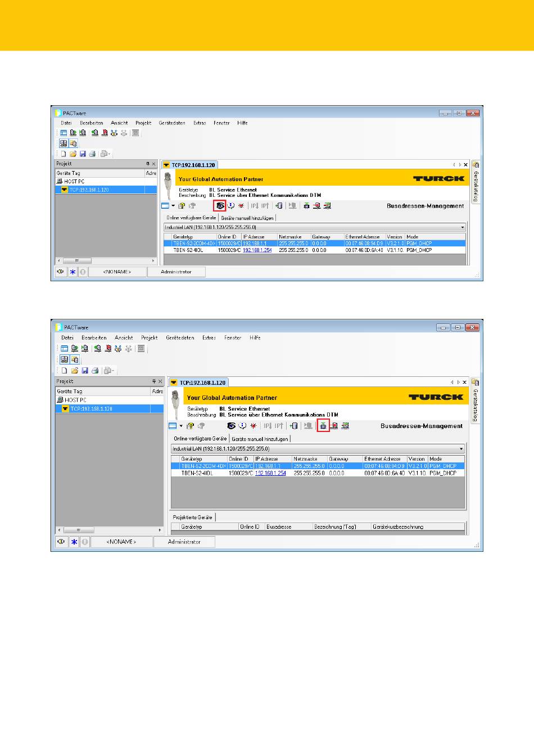Click the save disk icon in the upper window
Image resolution: width=534 pixels, height=756 pixels.
tap(83, 154)
